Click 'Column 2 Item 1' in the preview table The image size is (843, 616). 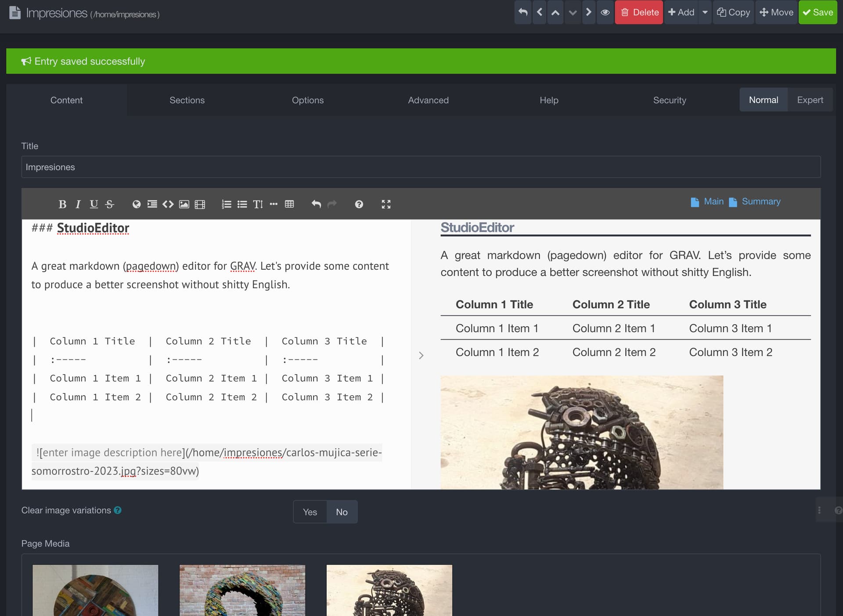[x=614, y=328]
